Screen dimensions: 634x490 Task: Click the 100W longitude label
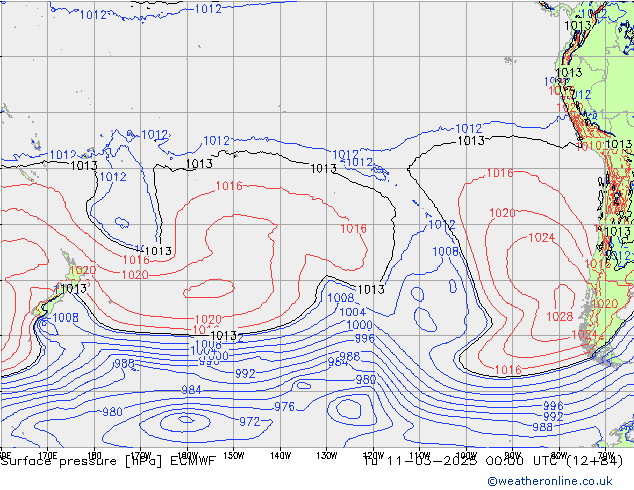(x=466, y=455)
